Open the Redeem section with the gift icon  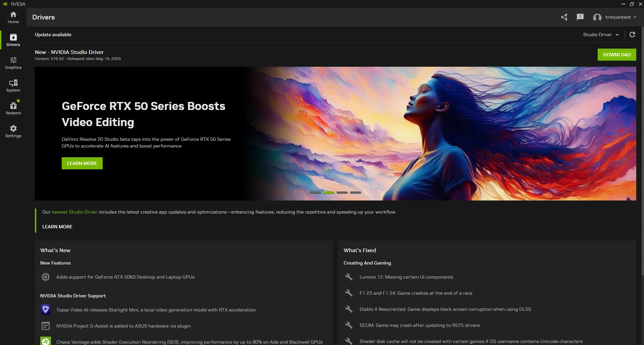tap(13, 108)
